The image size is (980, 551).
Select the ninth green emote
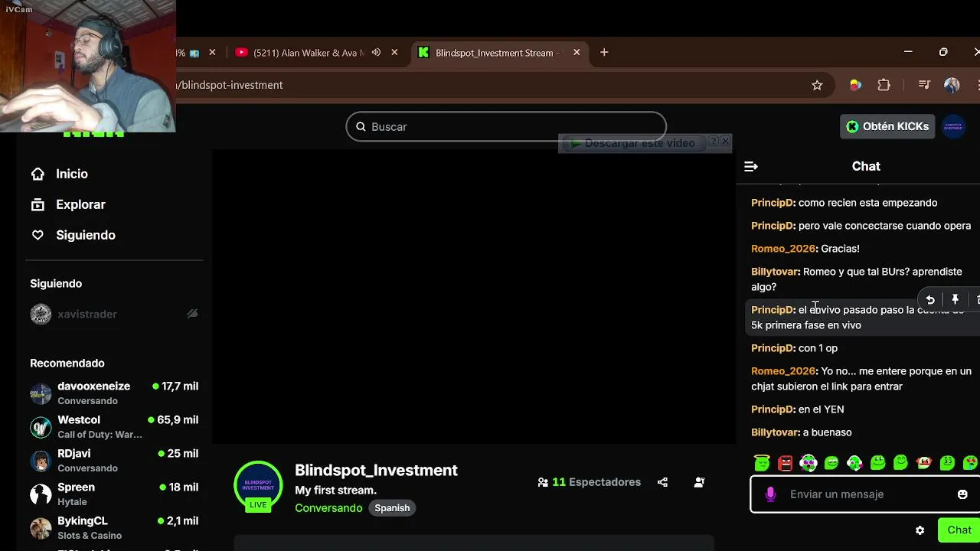pos(947,462)
